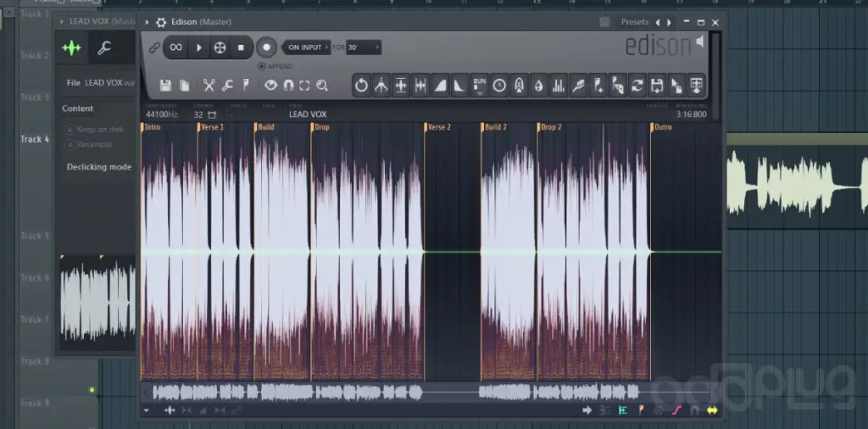Click the Fade in ramp icon
868x429 pixels.
point(440,86)
